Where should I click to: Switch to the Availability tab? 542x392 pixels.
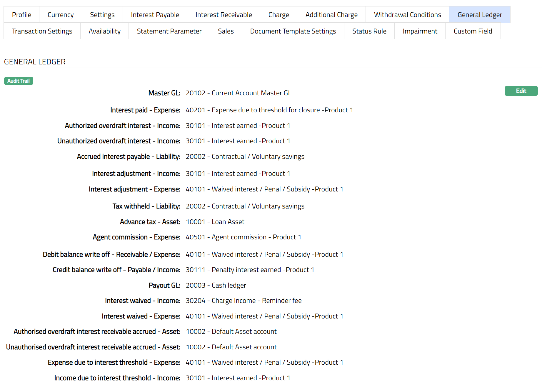(x=104, y=31)
